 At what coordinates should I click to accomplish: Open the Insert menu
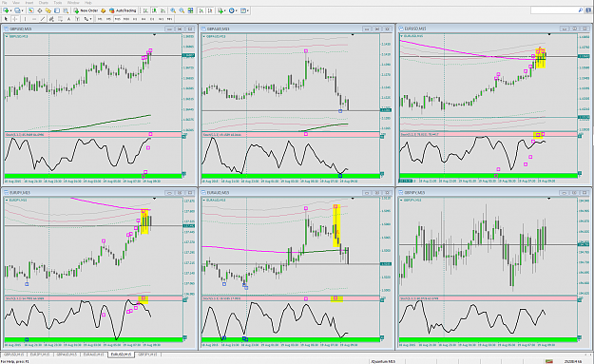29,3
